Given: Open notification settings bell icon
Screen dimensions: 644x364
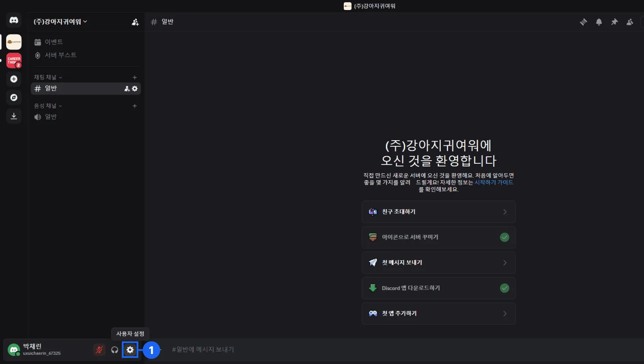Looking at the screenshot, I should pyautogui.click(x=599, y=22).
